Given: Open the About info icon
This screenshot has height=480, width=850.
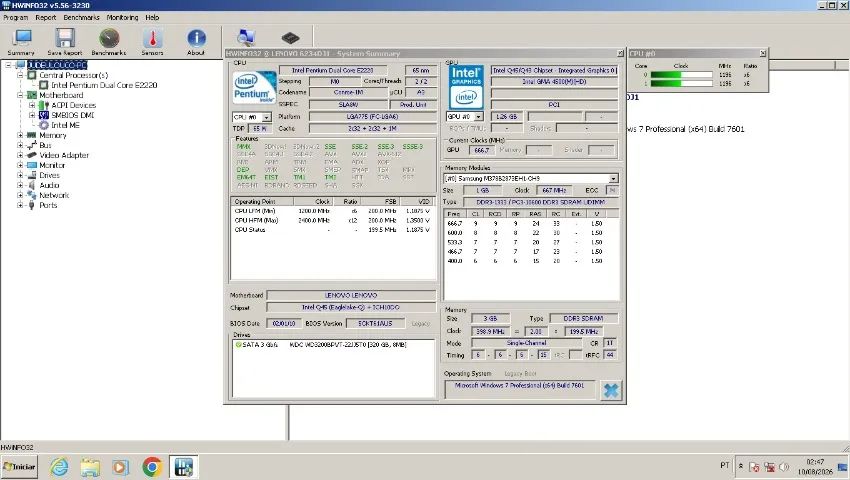Looking at the screenshot, I should (x=196, y=42).
